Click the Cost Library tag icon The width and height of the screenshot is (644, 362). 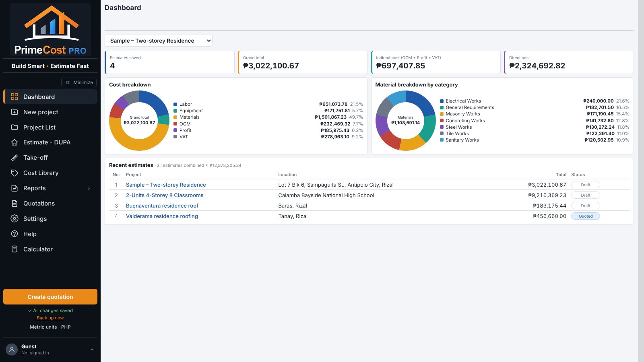[x=14, y=173]
